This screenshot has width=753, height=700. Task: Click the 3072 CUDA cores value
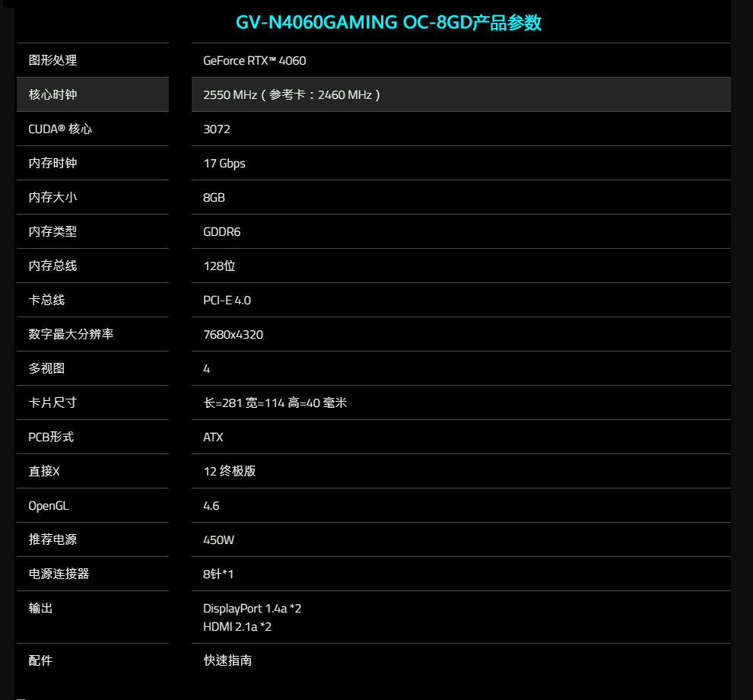pos(217,129)
